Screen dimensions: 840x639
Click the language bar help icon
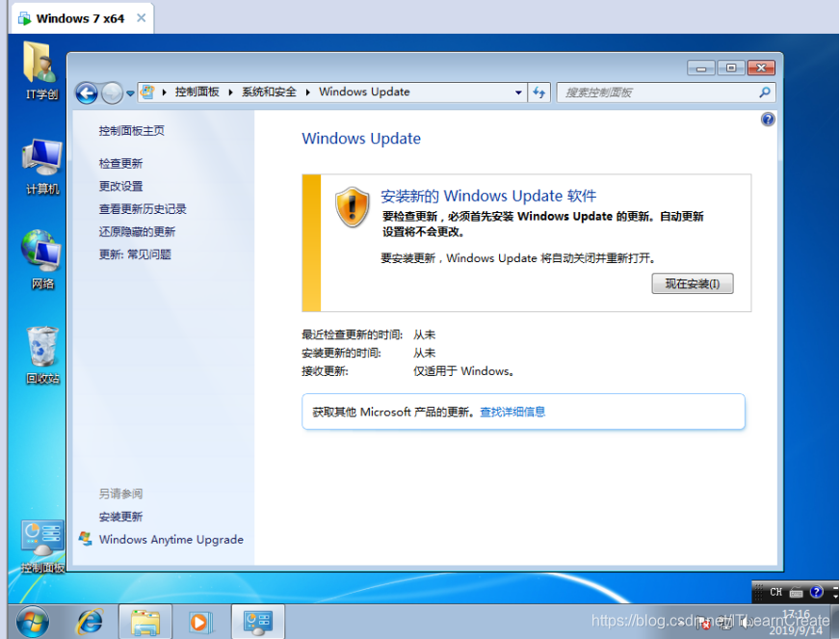coord(817,592)
